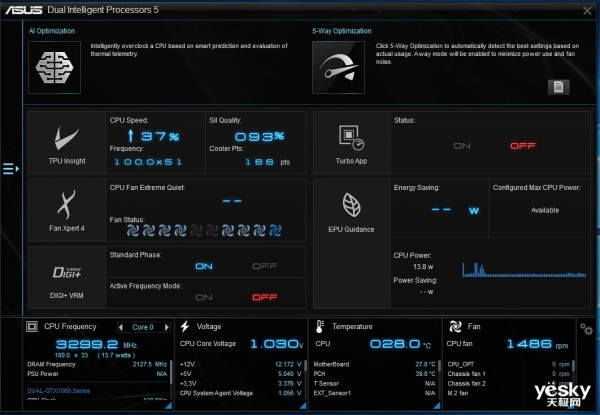The height and width of the screenshot is (415, 600).
Task: Click the AI Optimization heading
Action: (x=52, y=31)
